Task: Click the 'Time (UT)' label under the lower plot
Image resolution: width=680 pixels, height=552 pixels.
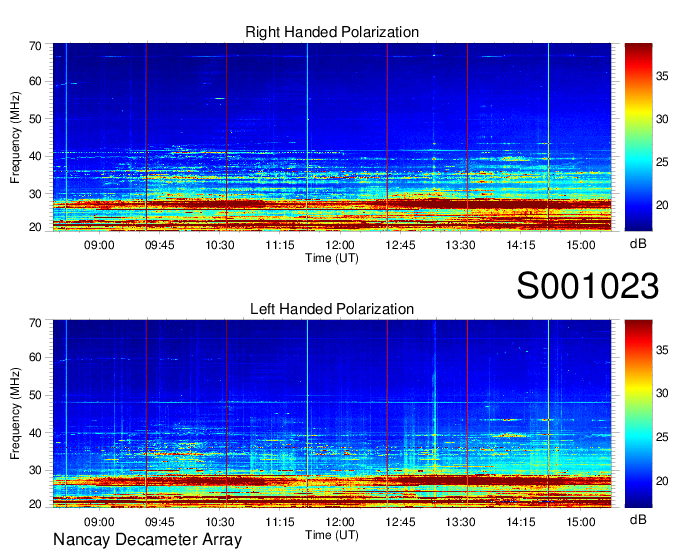Action: [332, 535]
